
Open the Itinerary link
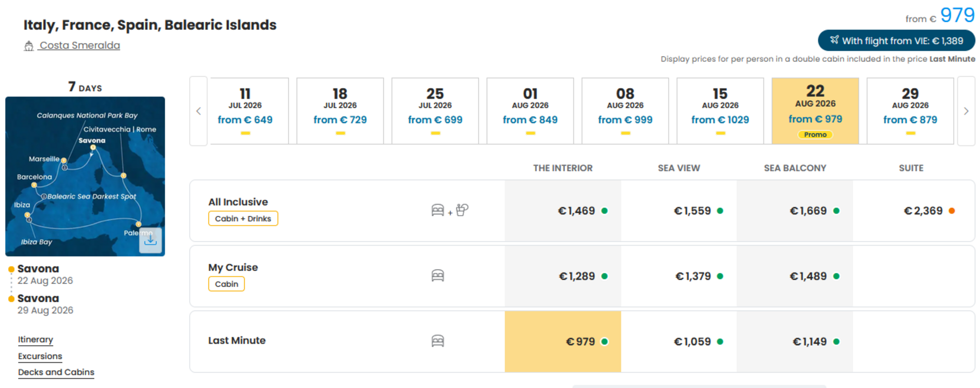(35, 339)
